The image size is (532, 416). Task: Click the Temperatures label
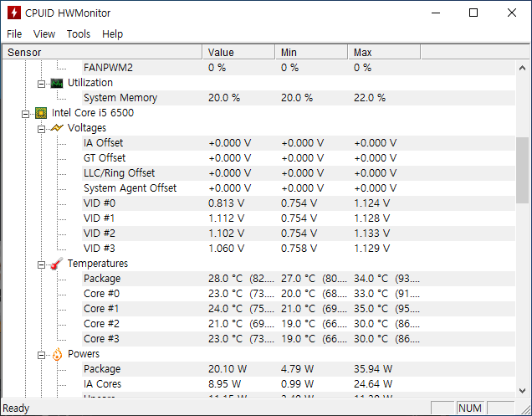coord(98,264)
